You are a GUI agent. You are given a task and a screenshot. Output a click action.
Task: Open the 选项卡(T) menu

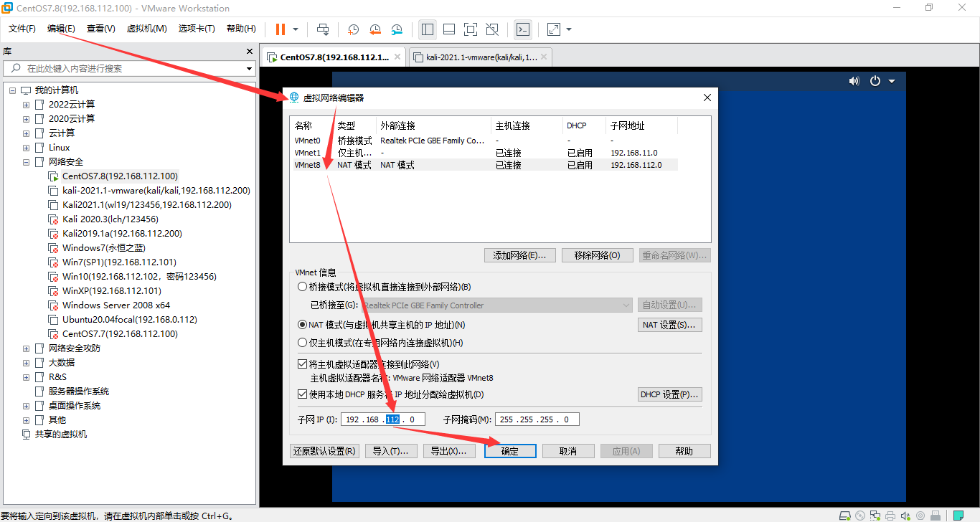[x=197, y=29]
